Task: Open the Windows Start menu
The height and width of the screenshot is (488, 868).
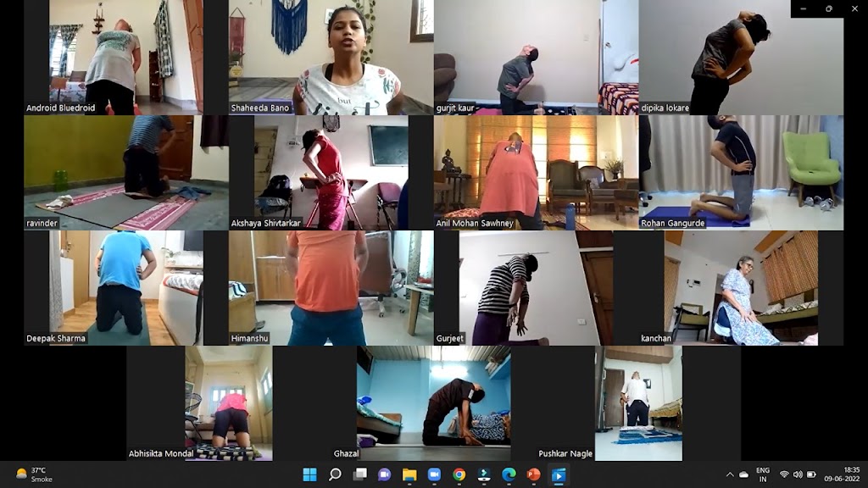Action: click(x=310, y=474)
